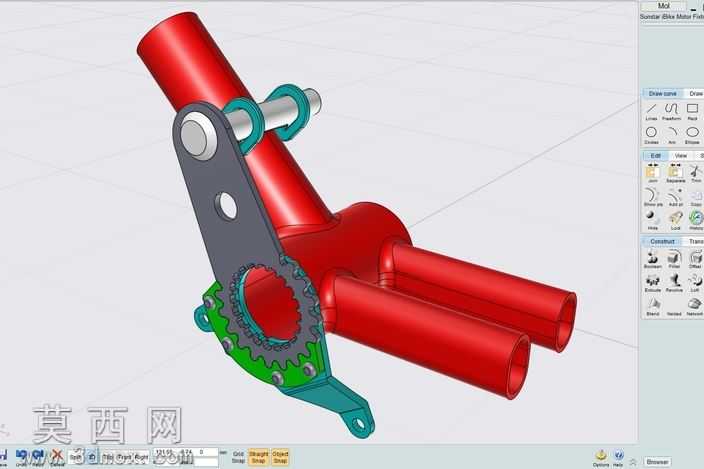Open the Options gear icon

tap(601, 458)
